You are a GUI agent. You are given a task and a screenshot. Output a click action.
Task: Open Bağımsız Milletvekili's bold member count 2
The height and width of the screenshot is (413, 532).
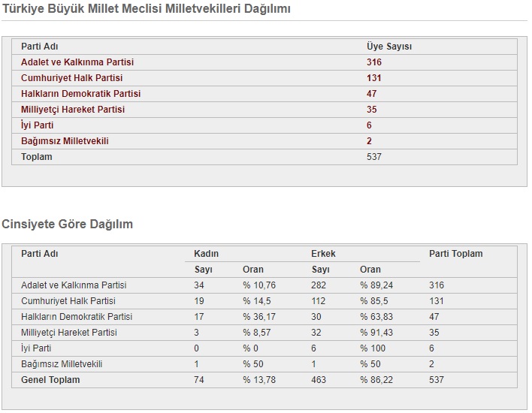pyautogui.click(x=369, y=141)
